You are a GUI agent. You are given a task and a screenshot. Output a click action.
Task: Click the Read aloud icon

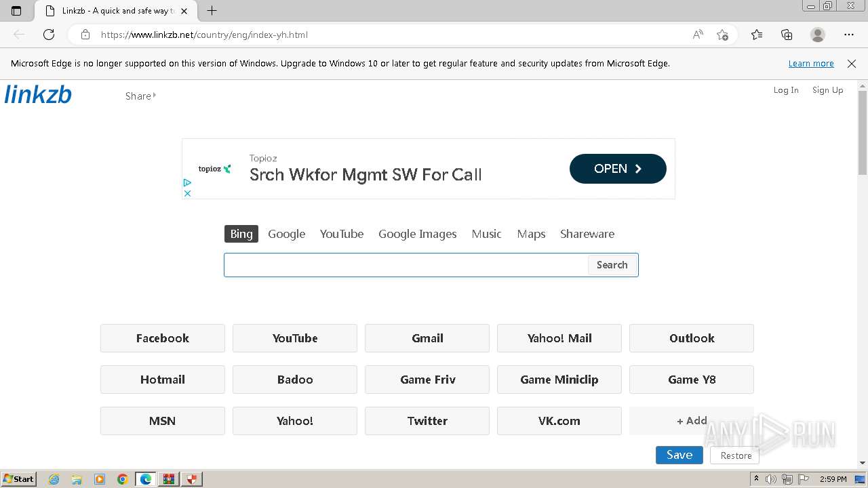click(698, 35)
